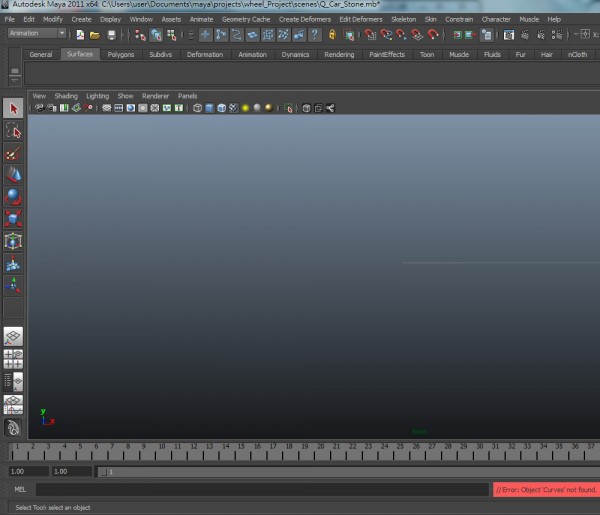Viewport: 600px width, 515px height.
Task: Open the viewport Panels menu
Action: 188,96
